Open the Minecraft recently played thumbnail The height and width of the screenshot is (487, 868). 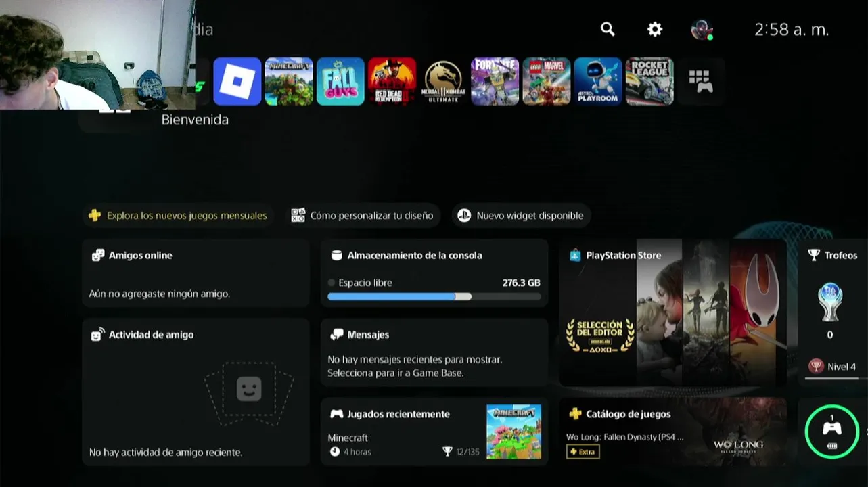[x=513, y=432]
